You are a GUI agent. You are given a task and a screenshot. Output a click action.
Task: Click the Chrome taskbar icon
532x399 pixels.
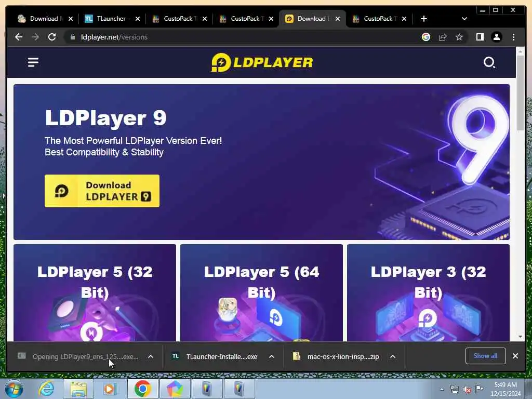coord(142,389)
